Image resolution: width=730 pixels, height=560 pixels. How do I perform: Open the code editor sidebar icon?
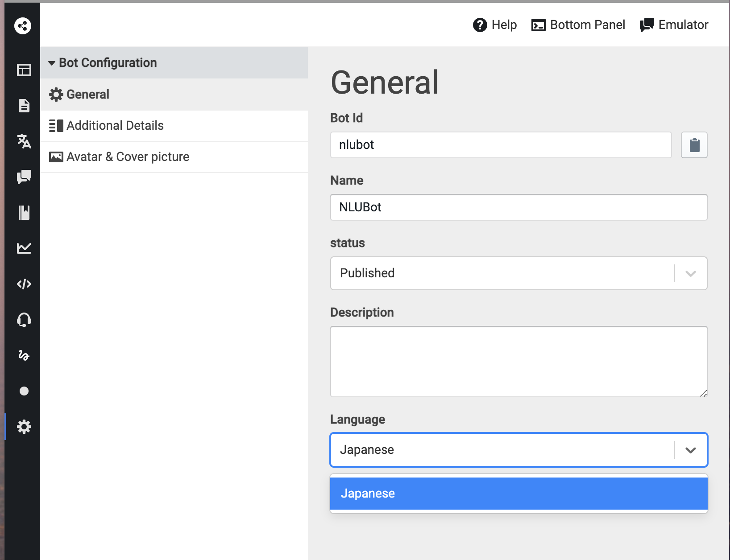24,284
